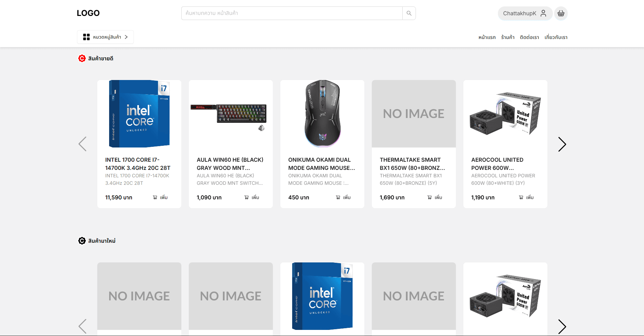Go to next best-seller products arrow
The width and height of the screenshot is (644, 336).
pyautogui.click(x=562, y=144)
